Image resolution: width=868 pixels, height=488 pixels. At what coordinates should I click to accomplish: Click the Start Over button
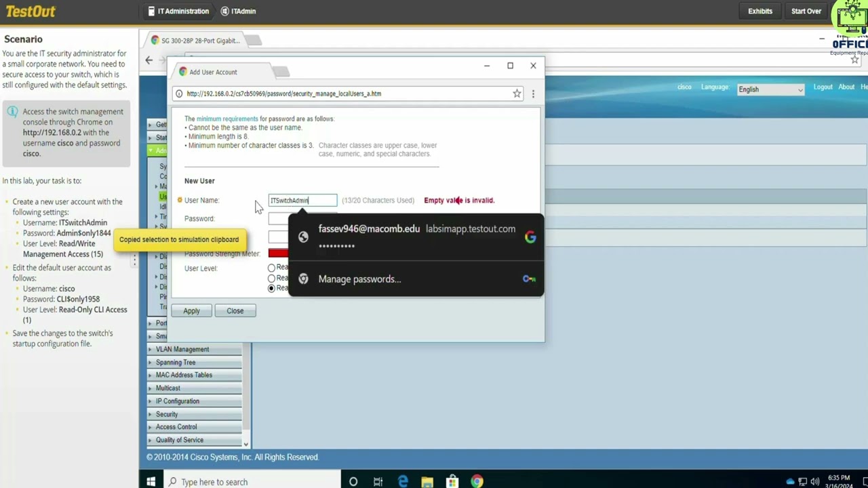[x=806, y=11]
